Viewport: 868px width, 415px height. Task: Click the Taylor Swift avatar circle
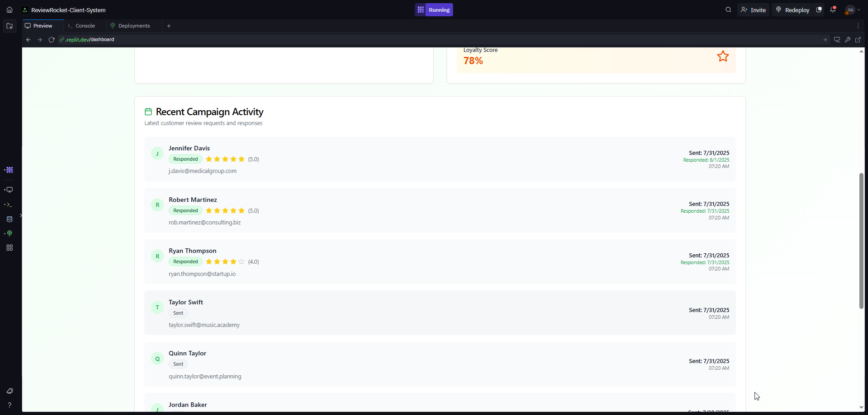pyautogui.click(x=157, y=308)
